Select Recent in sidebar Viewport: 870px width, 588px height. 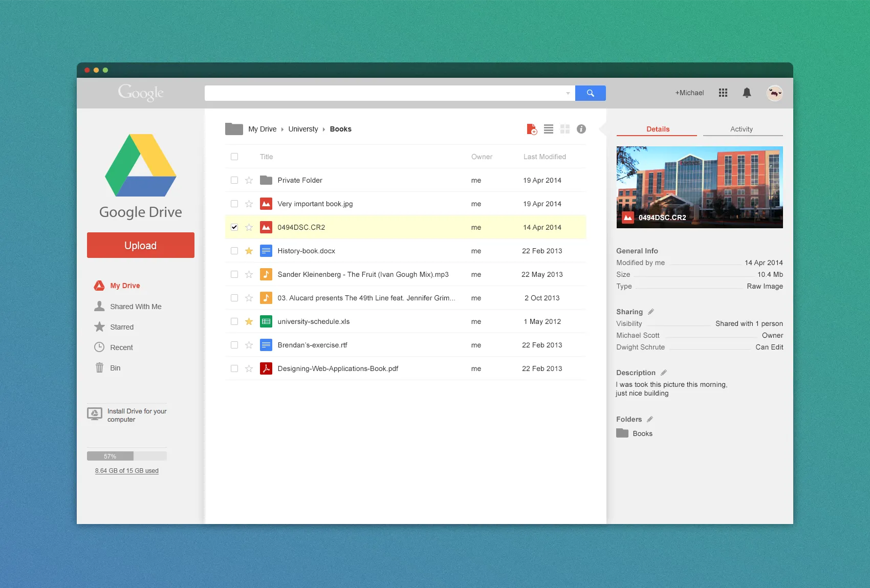[x=121, y=347]
